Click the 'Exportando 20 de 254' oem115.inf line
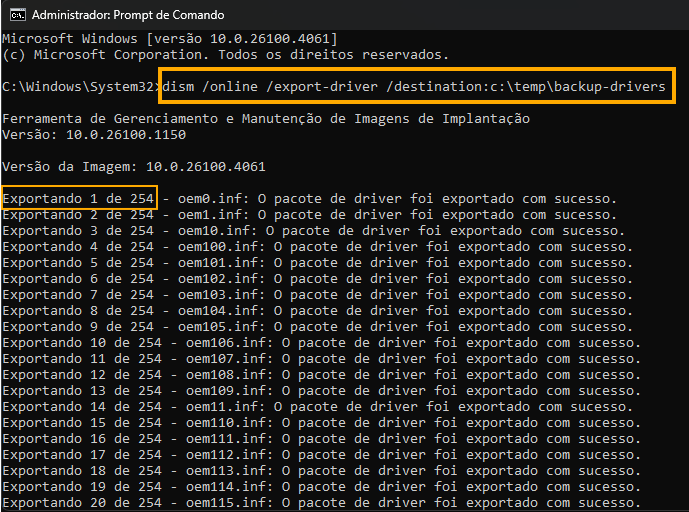 pyautogui.click(x=322, y=503)
